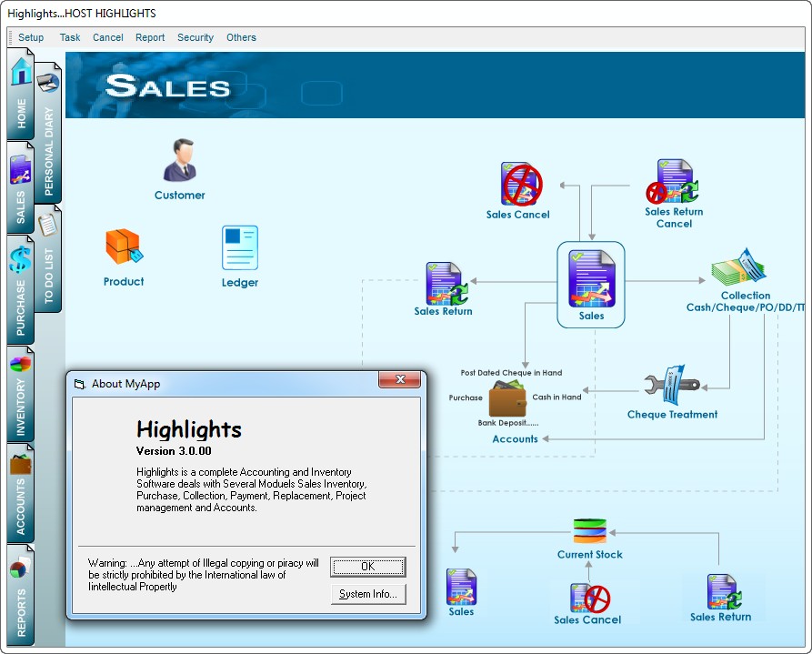Click the SALES banner title
This screenshot has width=812, height=654.
click(x=167, y=86)
